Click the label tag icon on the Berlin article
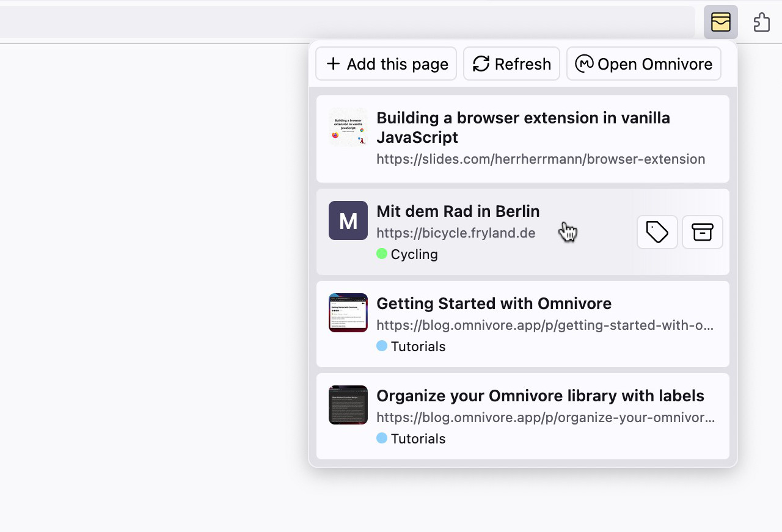Viewport: 782px width, 532px height. coord(657,232)
